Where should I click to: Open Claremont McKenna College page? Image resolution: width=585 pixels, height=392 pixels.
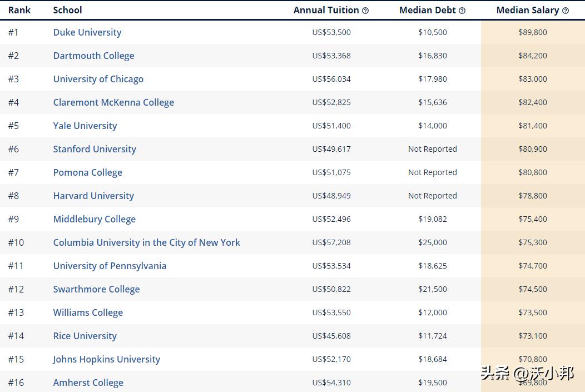[x=113, y=102]
